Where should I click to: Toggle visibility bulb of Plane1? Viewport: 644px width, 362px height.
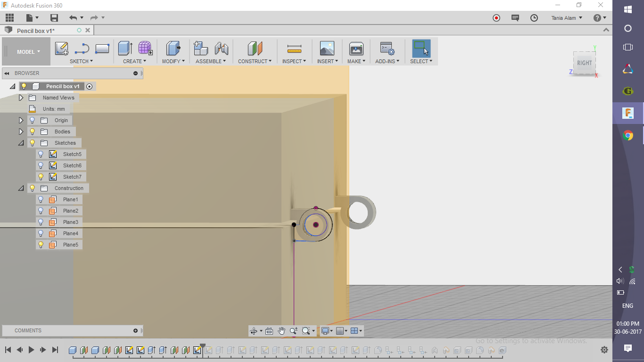41,199
